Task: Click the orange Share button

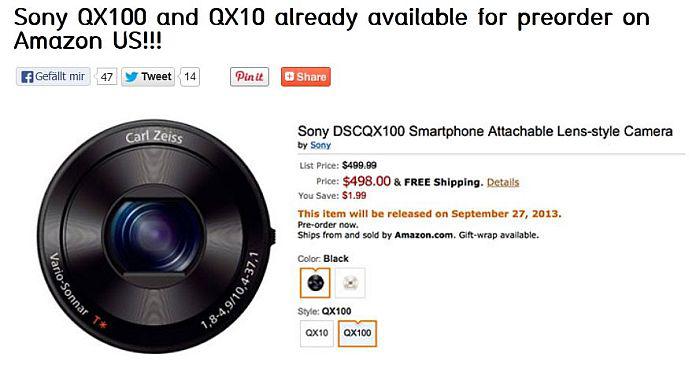Action: [306, 77]
